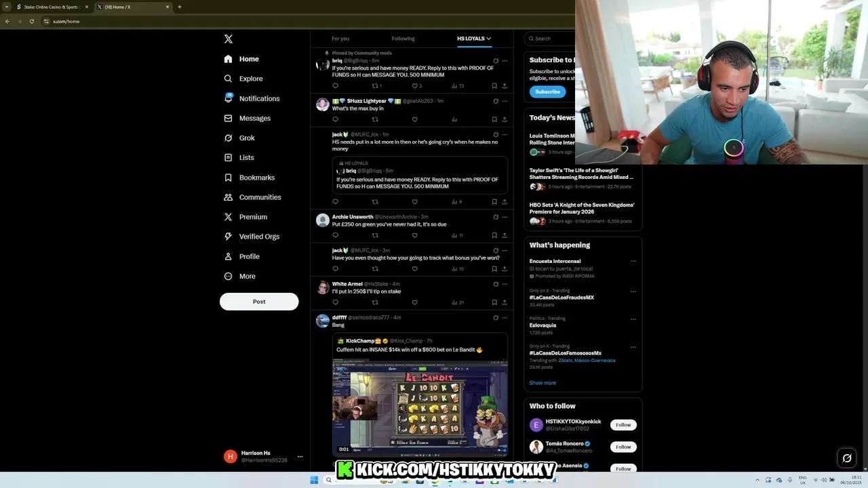Like the 'What's the max buy in' post
Screen dimensions: 868x488
pyautogui.click(x=415, y=119)
